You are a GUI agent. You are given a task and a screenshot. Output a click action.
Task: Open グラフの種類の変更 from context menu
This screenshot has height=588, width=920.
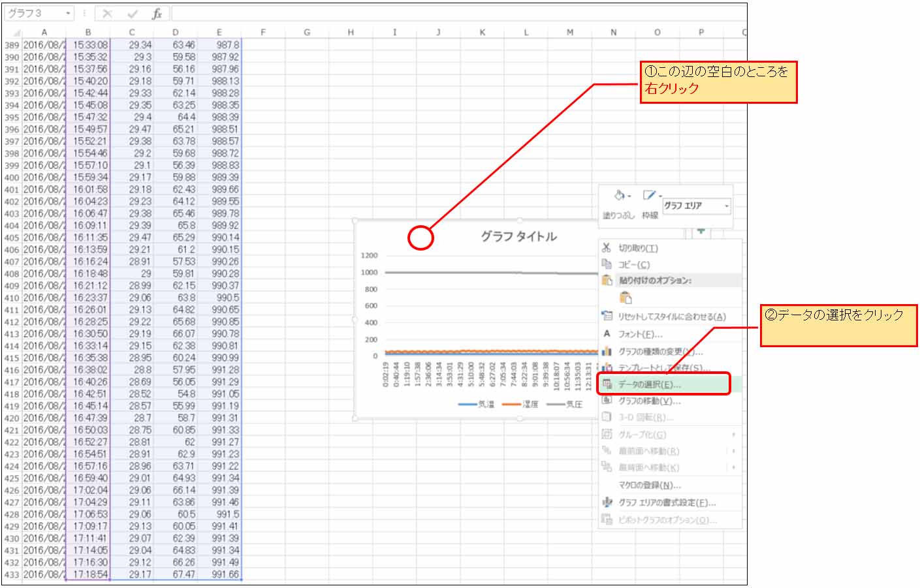pyautogui.click(x=659, y=351)
